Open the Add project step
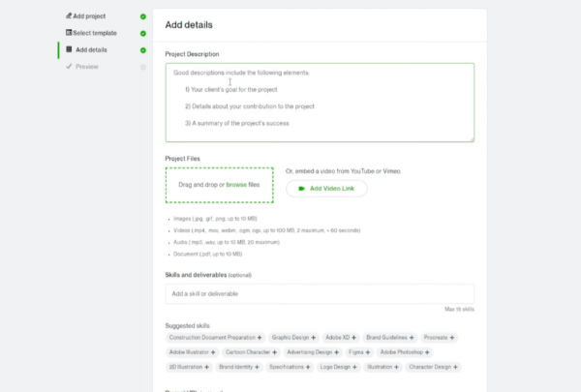Screen dimensions: 581x392 (89, 15)
